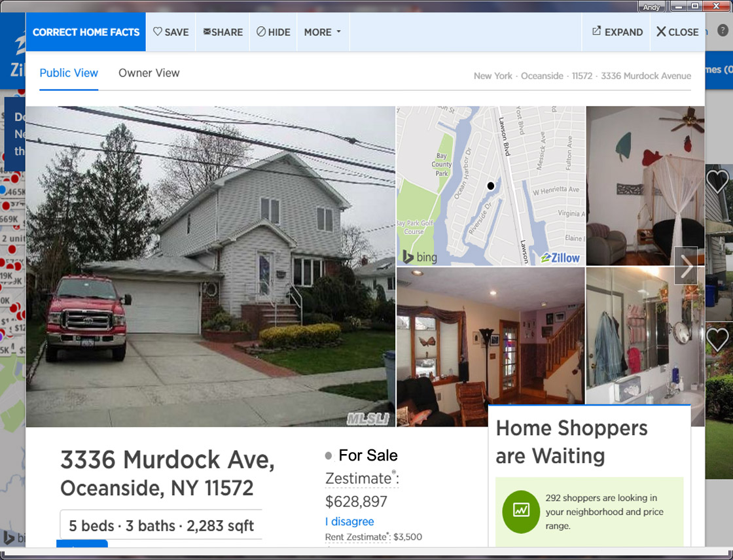
Task: Select the Public View tab
Action: tap(69, 73)
